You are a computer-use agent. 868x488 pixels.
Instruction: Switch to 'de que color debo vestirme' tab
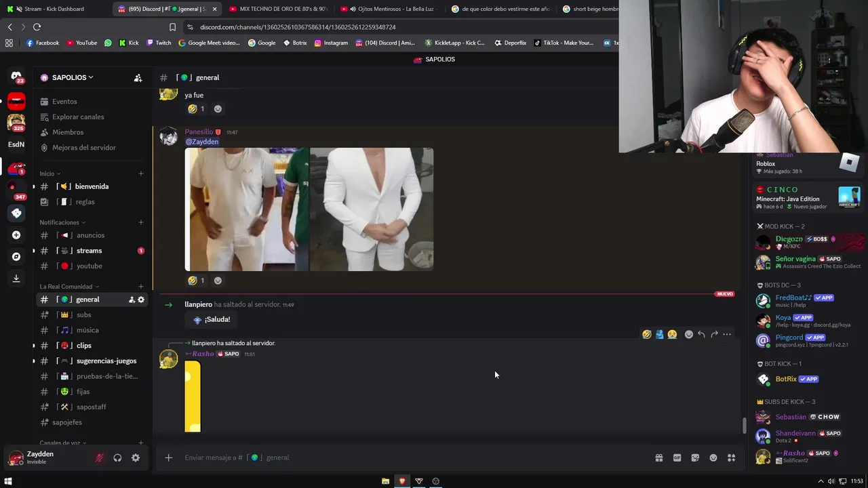click(500, 9)
